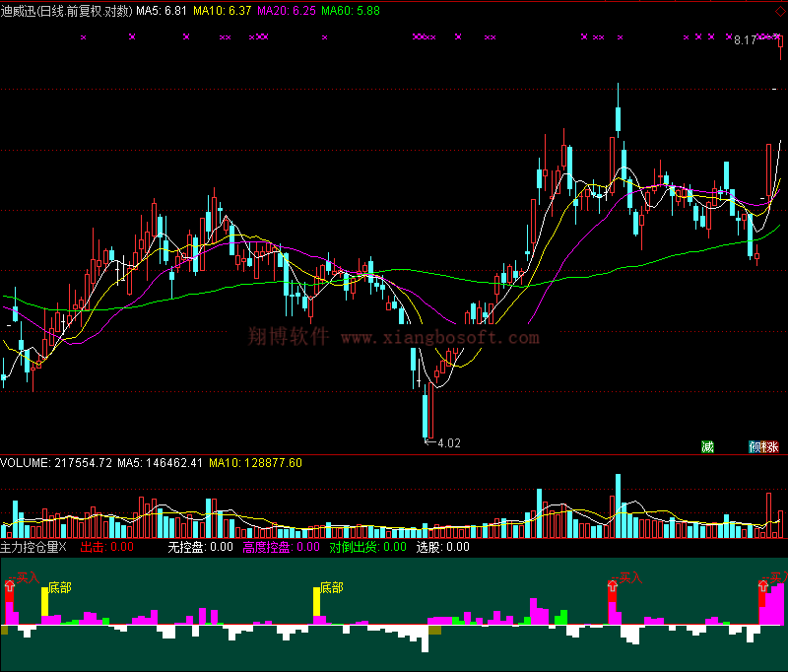
Task: Click volume MA10: 128877.60 value
Action: (x=255, y=463)
